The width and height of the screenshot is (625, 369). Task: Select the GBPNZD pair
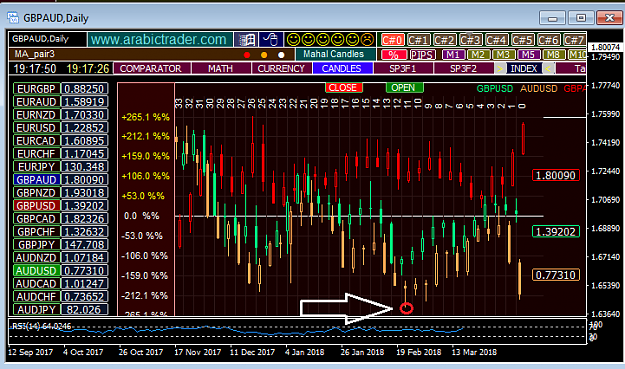click(37, 193)
